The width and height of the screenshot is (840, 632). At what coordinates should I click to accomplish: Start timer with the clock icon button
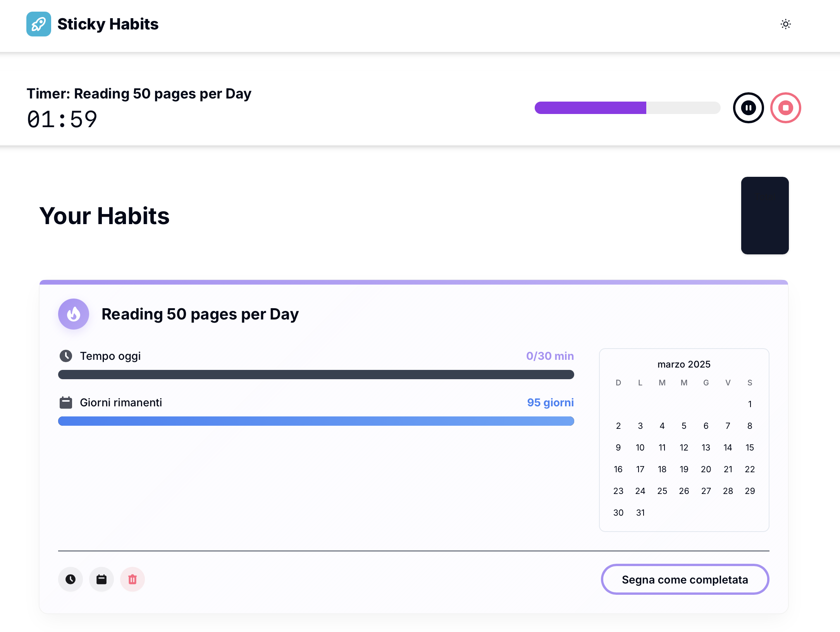pyautogui.click(x=71, y=579)
